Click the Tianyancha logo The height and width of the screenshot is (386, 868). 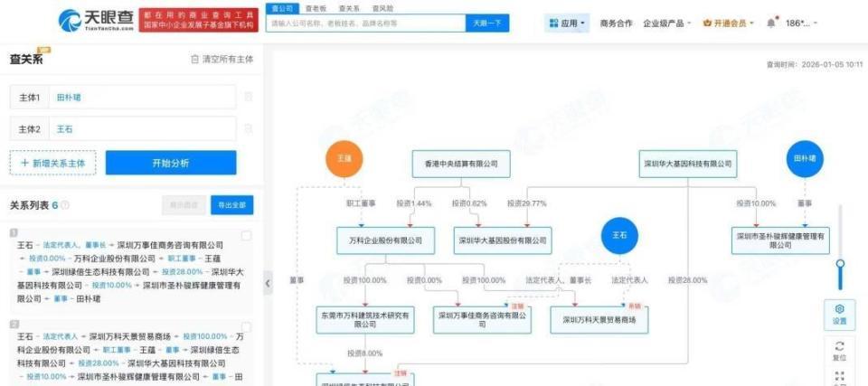click(96, 20)
